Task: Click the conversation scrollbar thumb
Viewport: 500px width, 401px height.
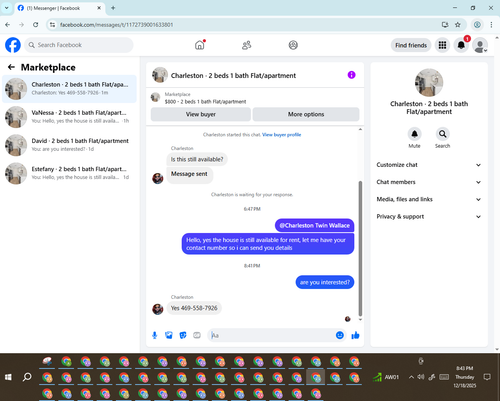Action: 360,248
